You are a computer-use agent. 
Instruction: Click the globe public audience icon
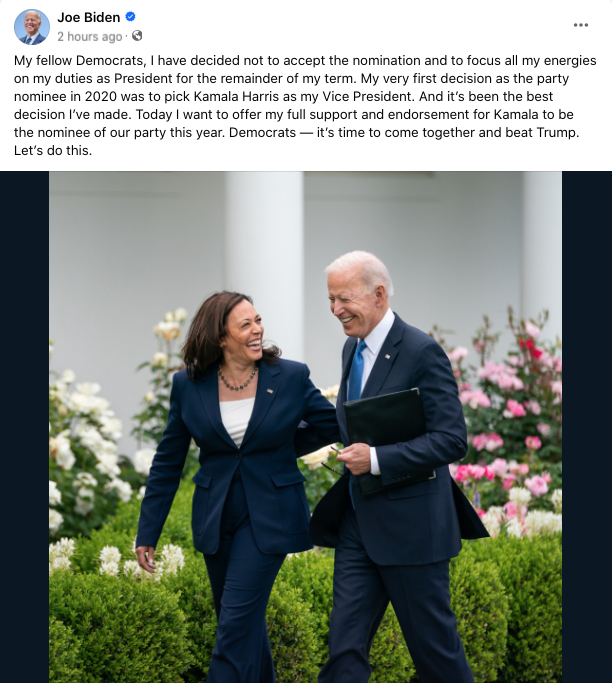click(x=137, y=36)
